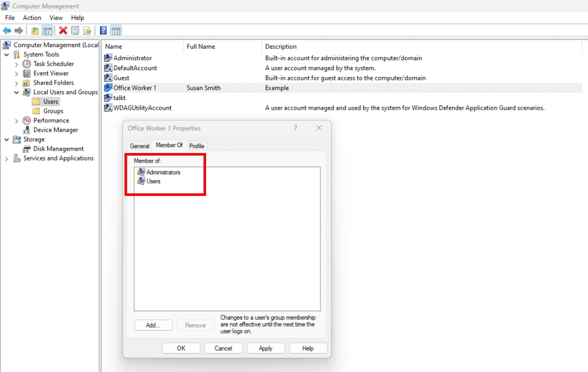Select the Users folder in tree

[46, 102]
